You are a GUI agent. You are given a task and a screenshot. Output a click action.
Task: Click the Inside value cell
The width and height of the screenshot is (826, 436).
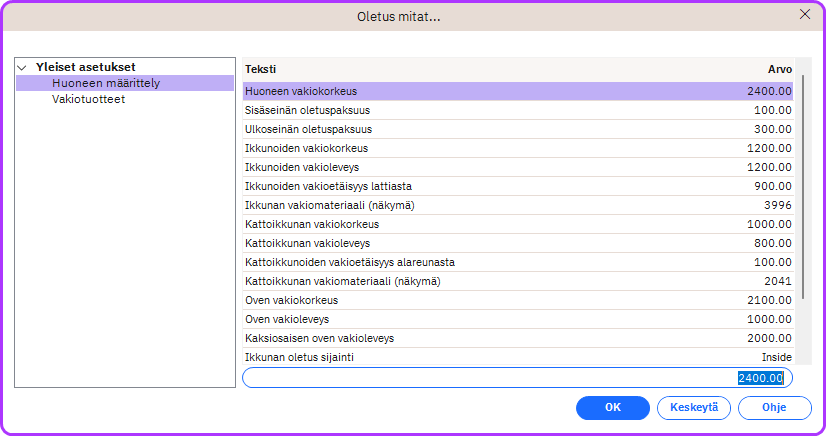(x=776, y=357)
